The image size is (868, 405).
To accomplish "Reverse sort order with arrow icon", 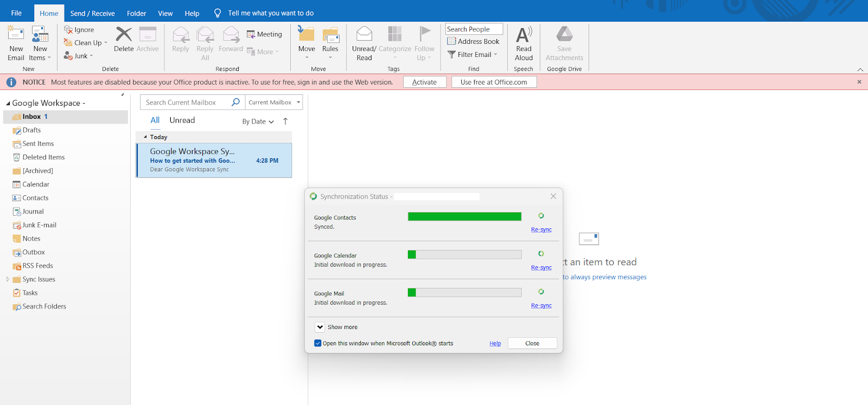I will click(x=285, y=121).
